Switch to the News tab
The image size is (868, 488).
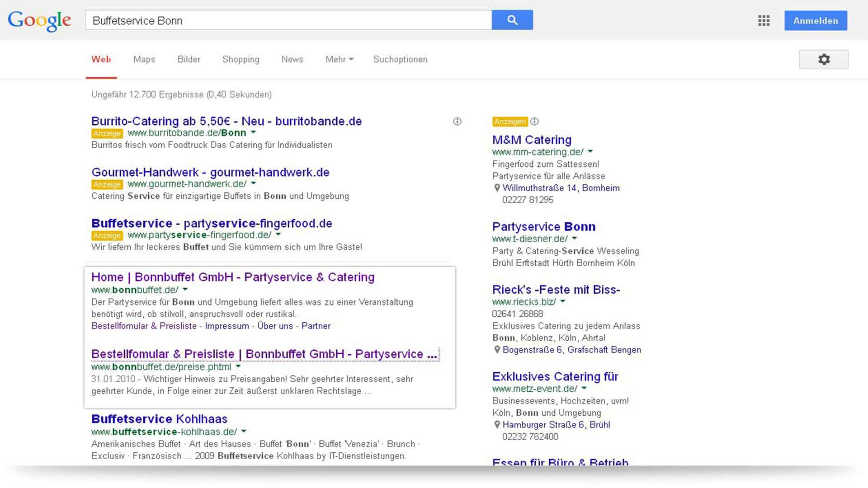pyautogui.click(x=292, y=59)
